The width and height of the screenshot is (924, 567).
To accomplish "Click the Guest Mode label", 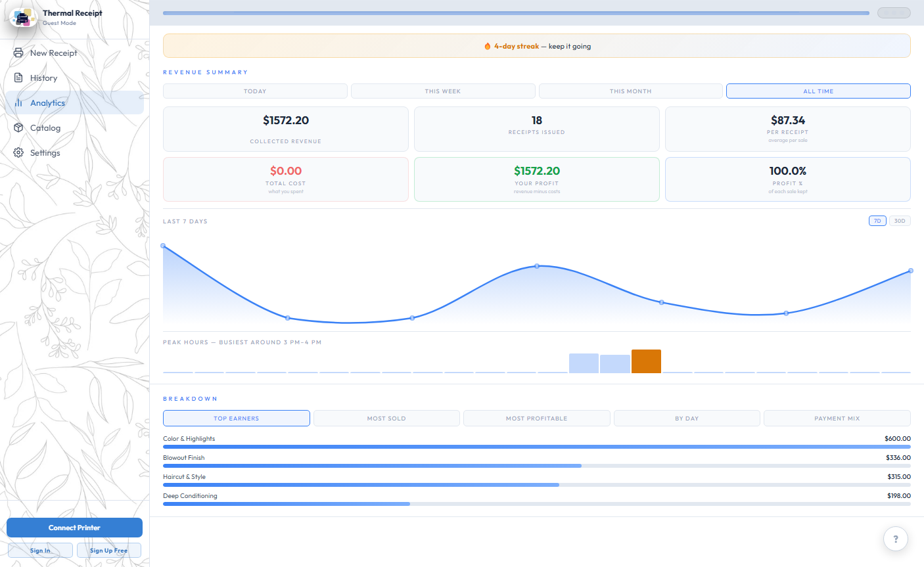I will click(x=60, y=23).
